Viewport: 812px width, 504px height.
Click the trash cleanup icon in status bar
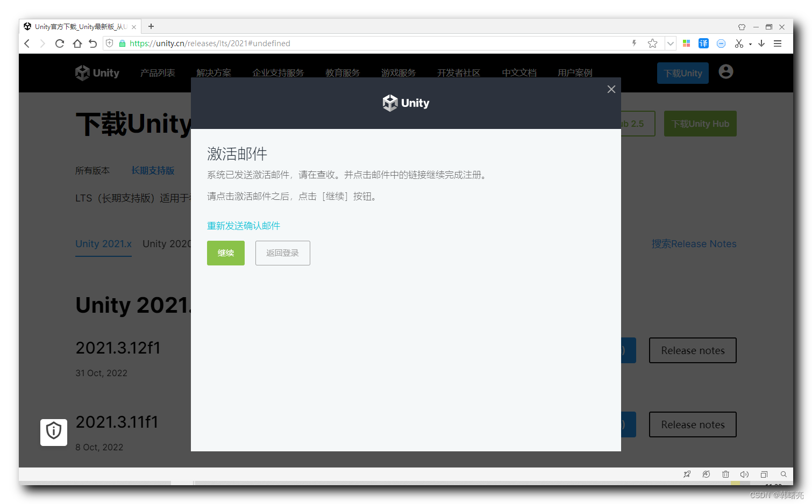[x=725, y=474]
